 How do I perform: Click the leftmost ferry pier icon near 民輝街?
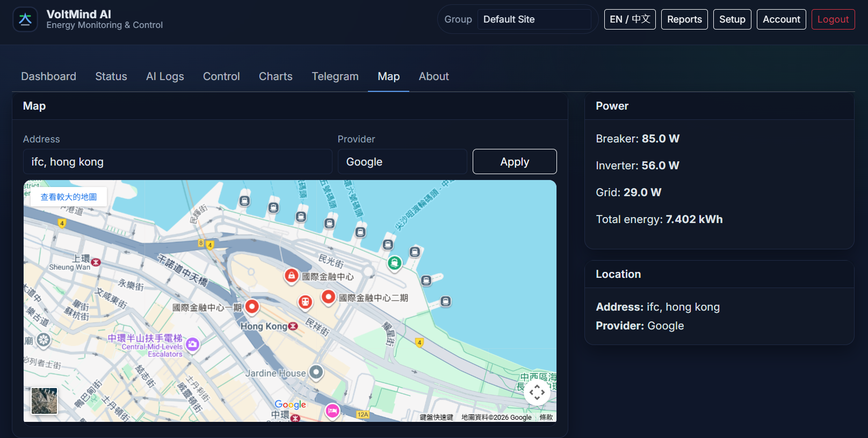244,201
